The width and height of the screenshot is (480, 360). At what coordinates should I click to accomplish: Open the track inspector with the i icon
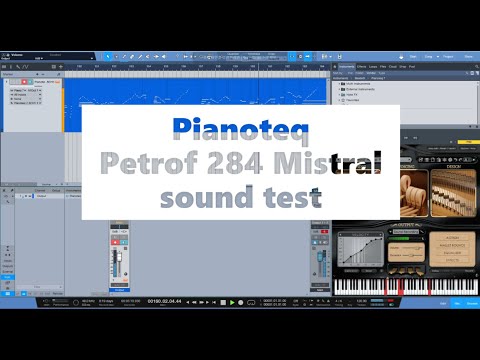tap(11, 67)
